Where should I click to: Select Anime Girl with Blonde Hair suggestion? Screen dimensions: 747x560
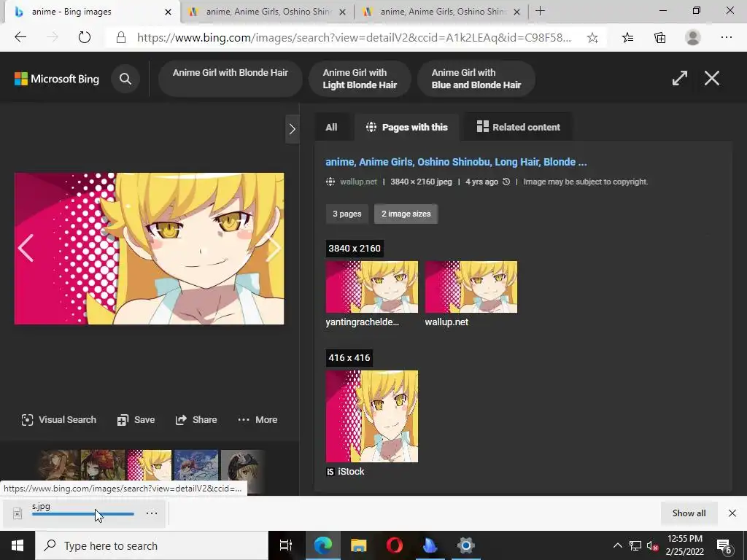pyautogui.click(x=230, y=79)
